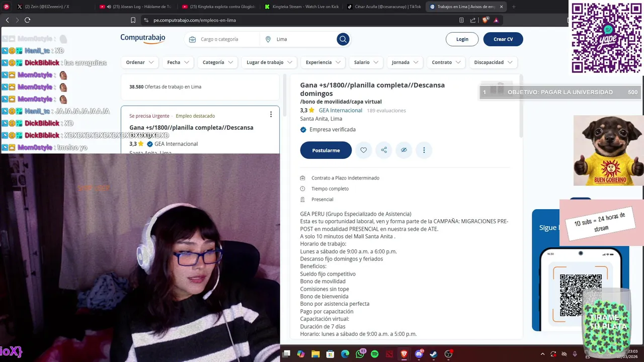Click the Login button

(462, 39)
